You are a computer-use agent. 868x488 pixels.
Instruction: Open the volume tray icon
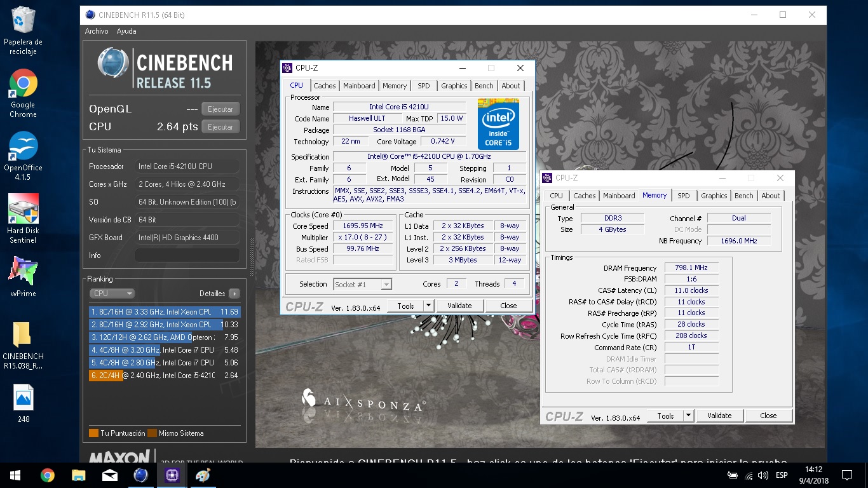click(763, 475)
